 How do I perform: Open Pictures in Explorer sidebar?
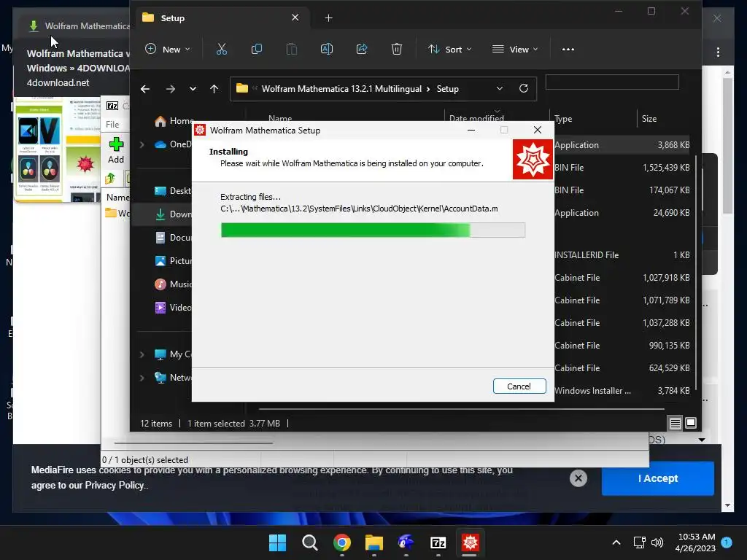click(x=173, y=261)
